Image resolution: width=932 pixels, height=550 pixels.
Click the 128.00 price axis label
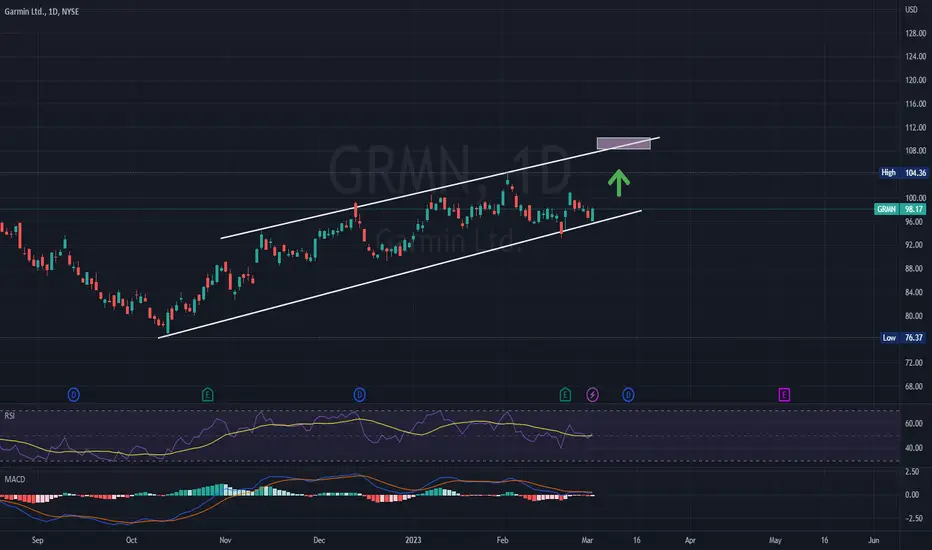915,33
